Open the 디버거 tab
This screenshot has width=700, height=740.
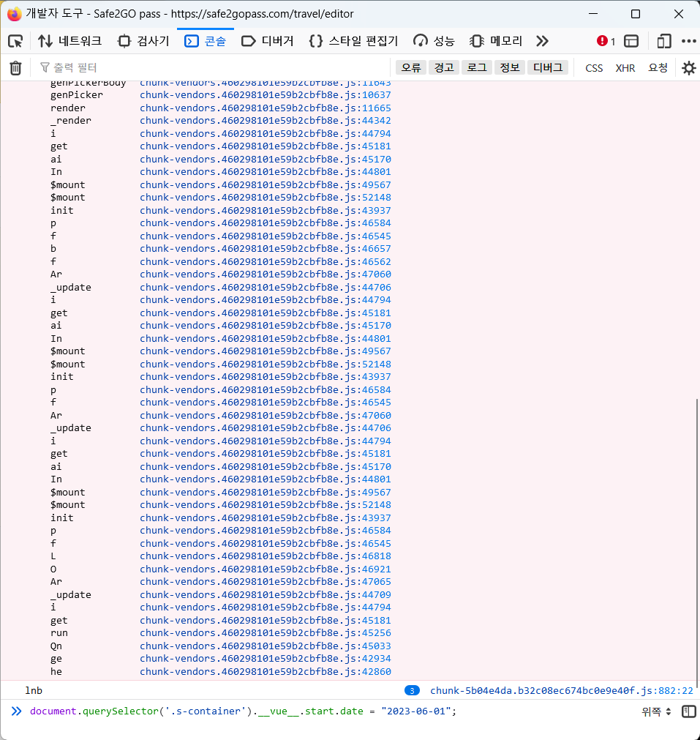(268, 41)
